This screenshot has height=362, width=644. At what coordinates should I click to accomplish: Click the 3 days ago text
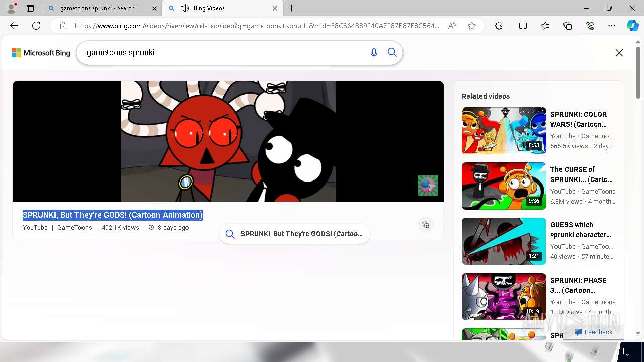(173, 228)
